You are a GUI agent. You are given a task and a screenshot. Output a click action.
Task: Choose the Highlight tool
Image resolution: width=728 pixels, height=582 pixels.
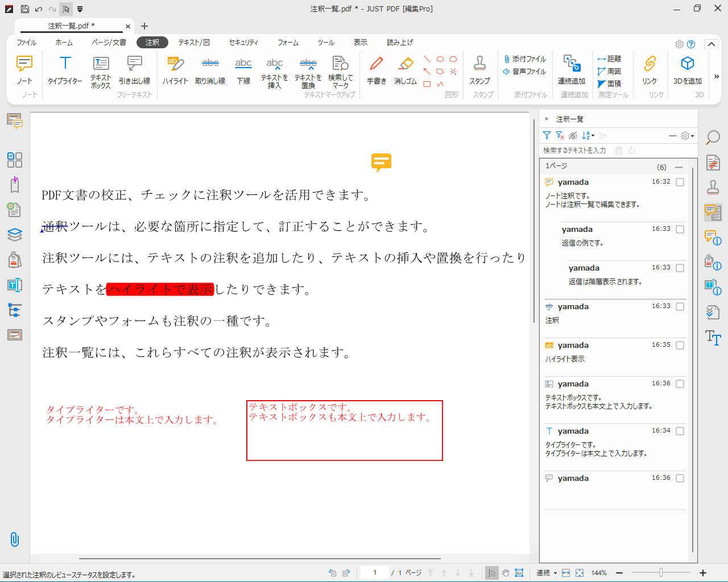click(175, 69)
